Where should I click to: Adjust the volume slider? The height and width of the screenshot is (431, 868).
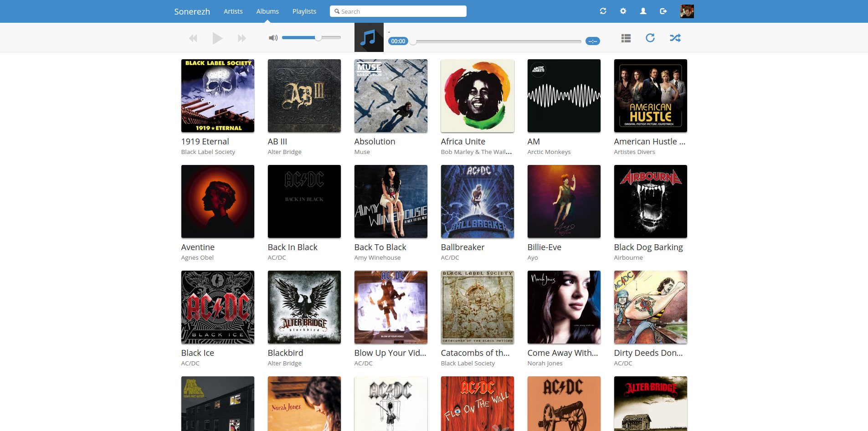tap(311, 37)
